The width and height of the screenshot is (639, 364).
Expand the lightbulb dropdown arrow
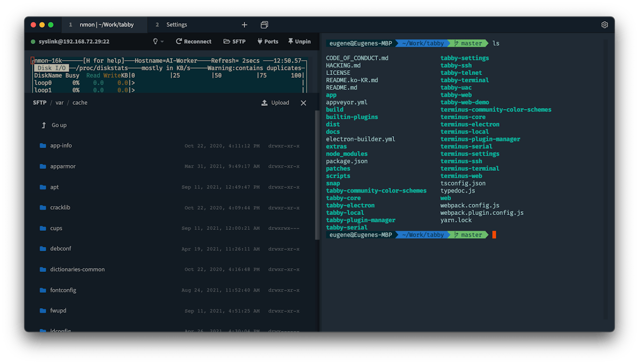point(162,42)
